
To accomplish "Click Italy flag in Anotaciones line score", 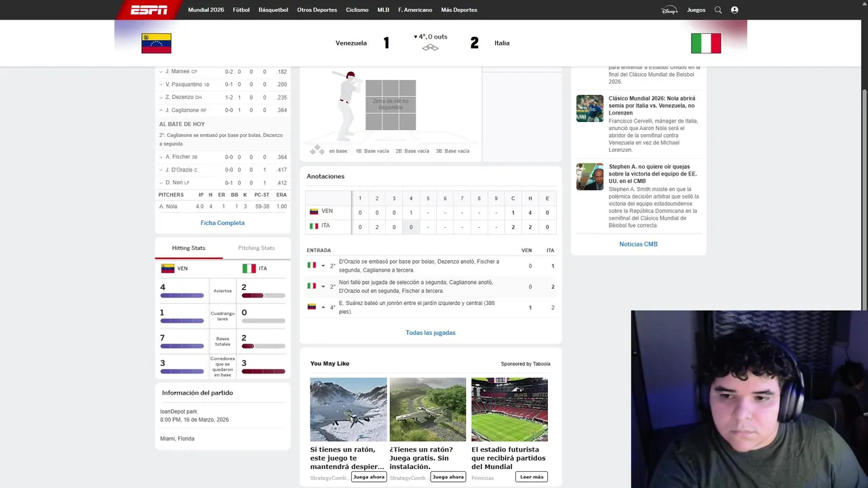I will 314,226.
